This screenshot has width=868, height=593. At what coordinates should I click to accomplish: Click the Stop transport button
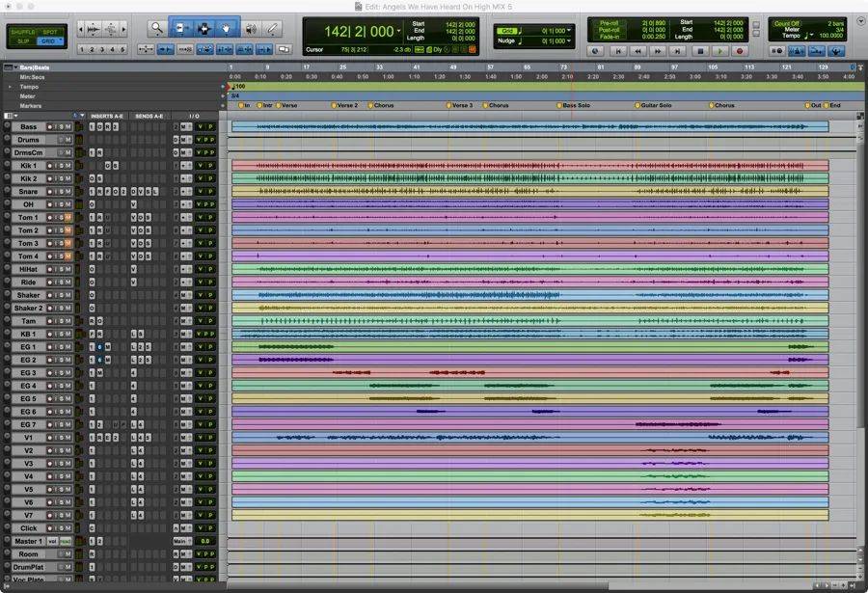(x=699, y=50)
